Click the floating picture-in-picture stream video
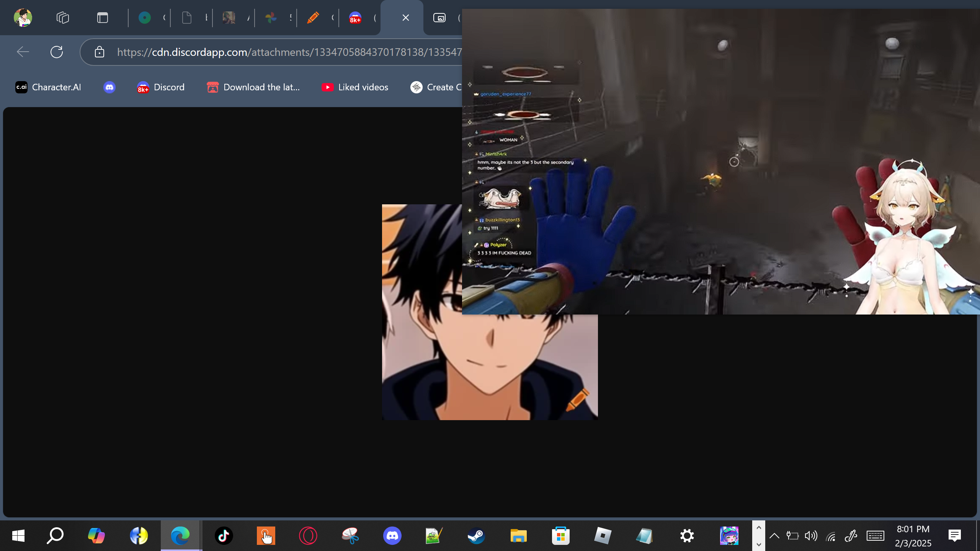This screenshot has height=551, width=980. pos(721,161)
